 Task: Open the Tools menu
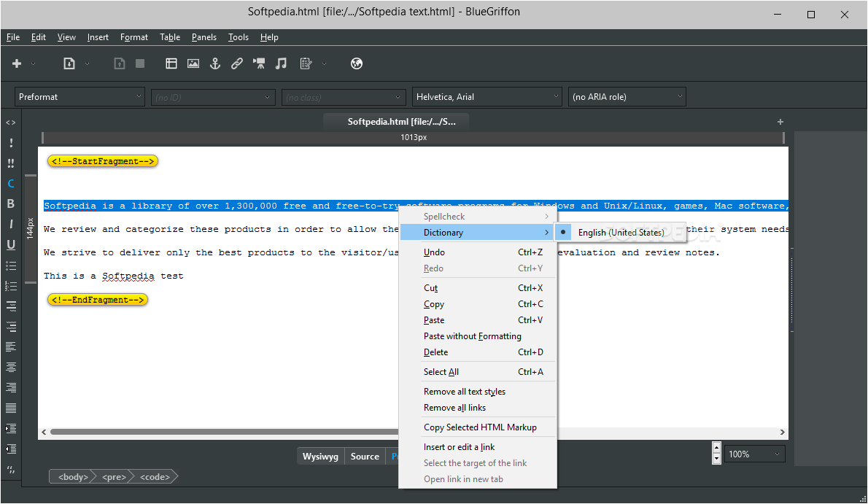pyautogui.click(x=239, y=37)
